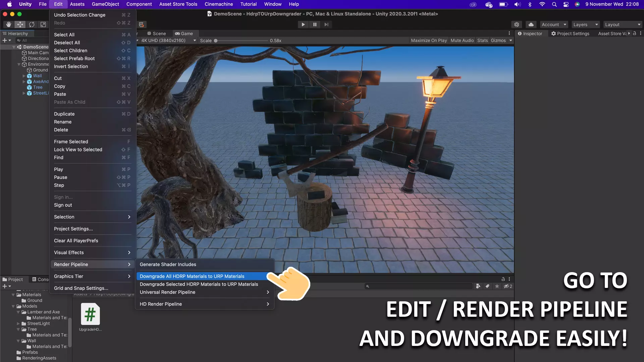Open the Layout dropdown
644x362 pixels.
623,24
